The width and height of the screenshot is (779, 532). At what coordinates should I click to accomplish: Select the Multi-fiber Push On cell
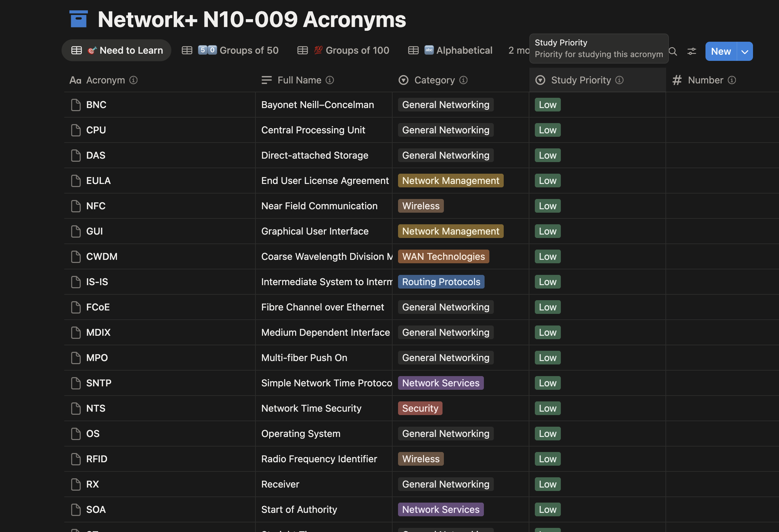(324, 358)
